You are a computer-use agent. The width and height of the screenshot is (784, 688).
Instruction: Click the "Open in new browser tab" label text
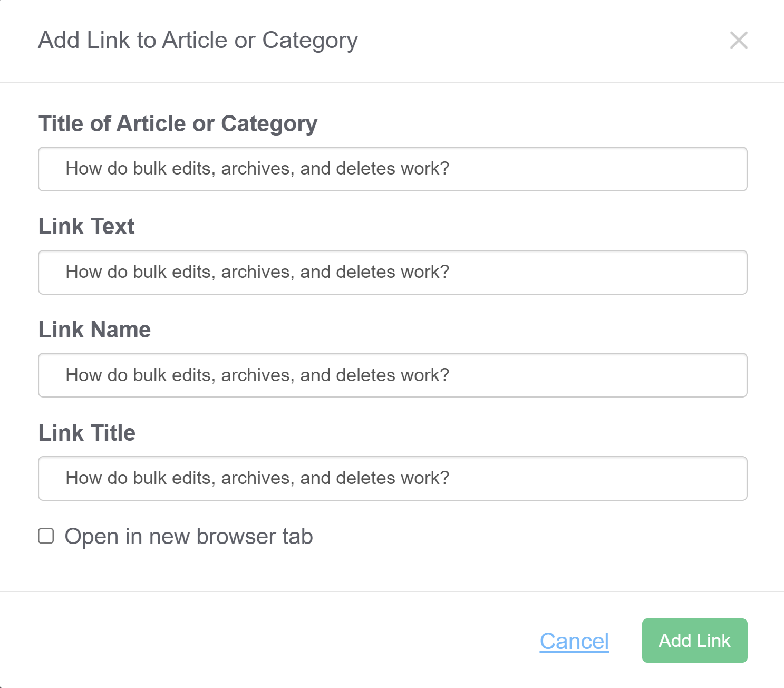tap(189, 537)
